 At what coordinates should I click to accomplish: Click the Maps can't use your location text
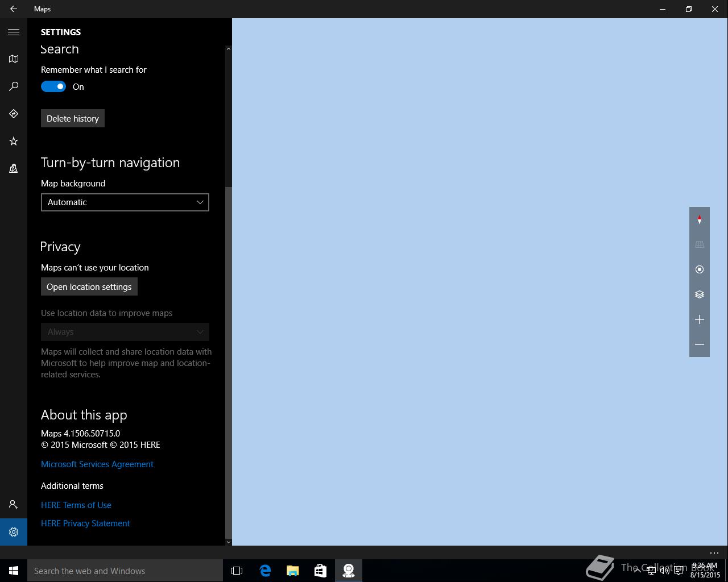pos(95,268)
